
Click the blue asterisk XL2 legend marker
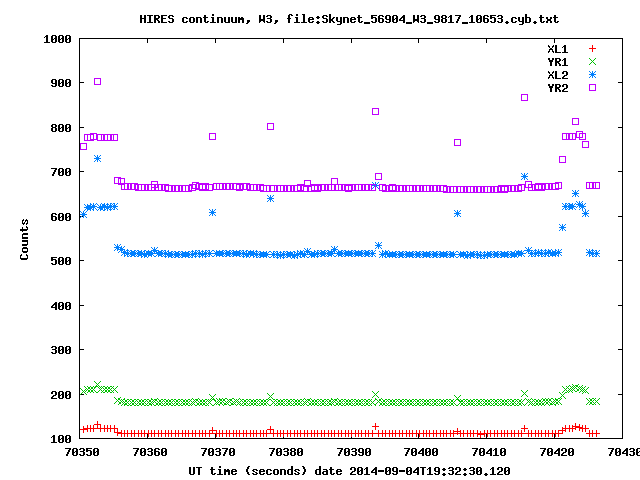click(x=592, y=75)
